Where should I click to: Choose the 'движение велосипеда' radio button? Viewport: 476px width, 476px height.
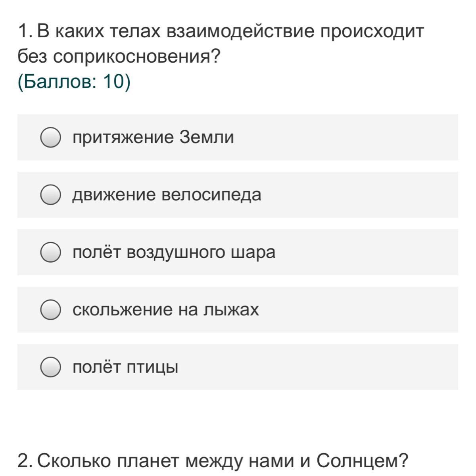50,195
